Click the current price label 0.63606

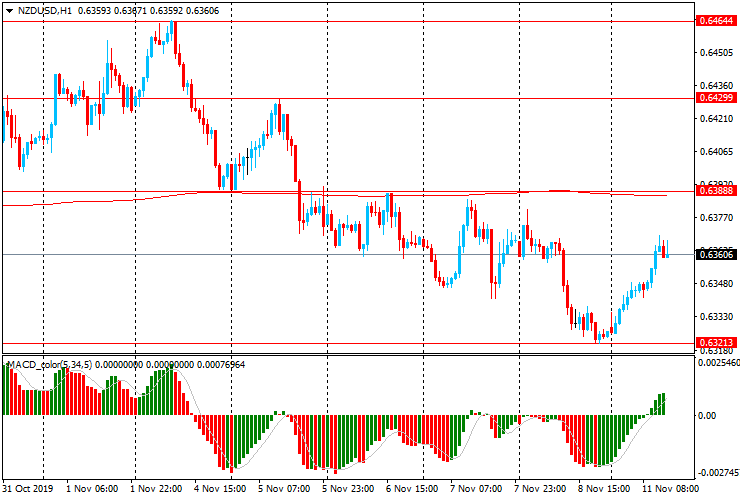coord(716,255)
